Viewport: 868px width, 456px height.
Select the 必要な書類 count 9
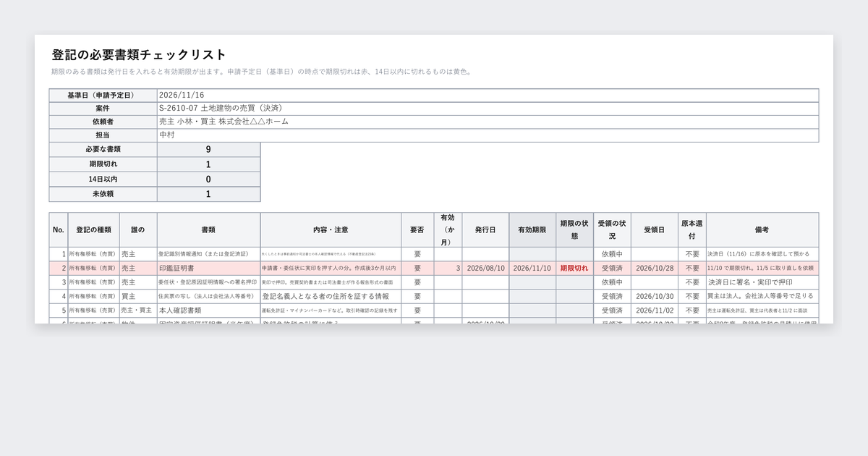click(x=208, y=150)
